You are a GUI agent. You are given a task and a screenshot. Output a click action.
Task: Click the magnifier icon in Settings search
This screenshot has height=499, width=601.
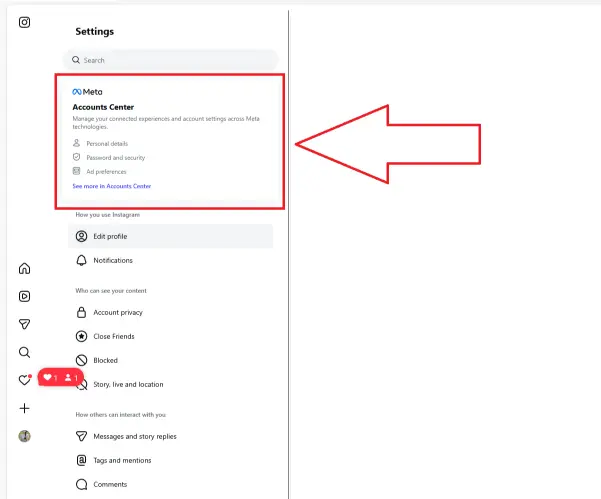[x=76, y=60]
